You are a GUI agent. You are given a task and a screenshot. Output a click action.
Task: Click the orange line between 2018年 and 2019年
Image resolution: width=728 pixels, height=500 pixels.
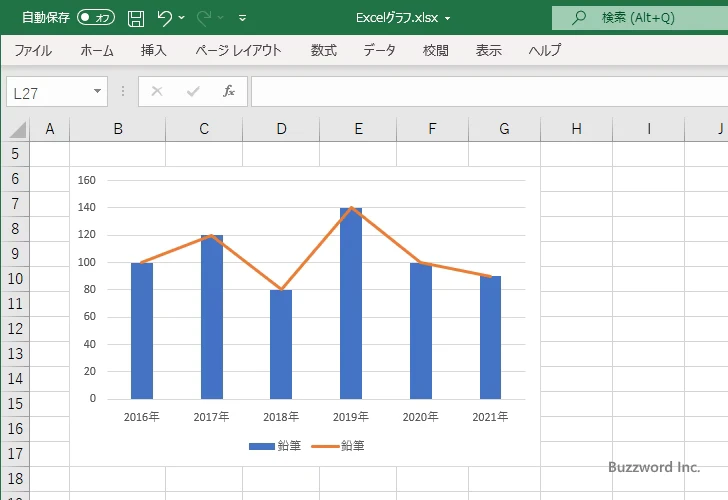click(x=316, y=248)
